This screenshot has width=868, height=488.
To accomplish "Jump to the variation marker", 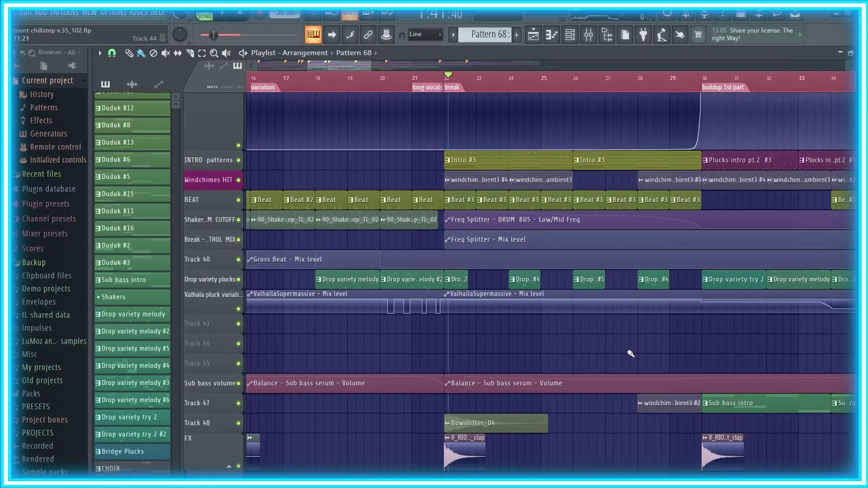I will click(263, 87).
